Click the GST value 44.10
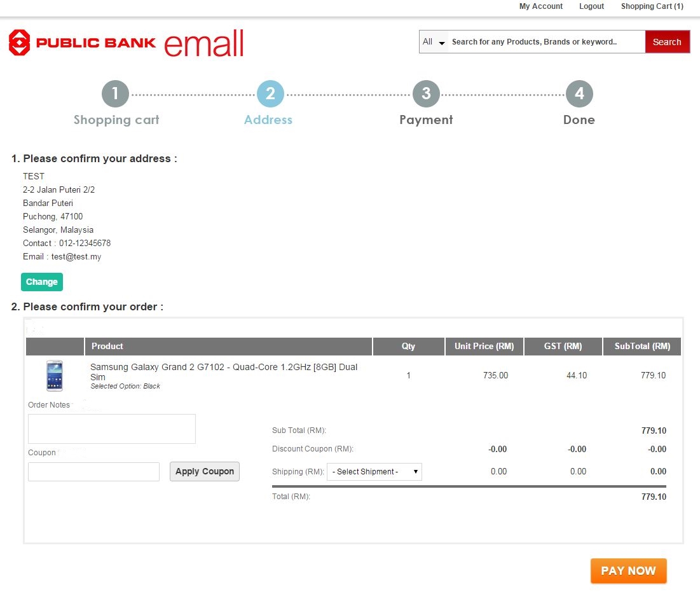This screenshot has width=700, height=592. pos(577,375)
